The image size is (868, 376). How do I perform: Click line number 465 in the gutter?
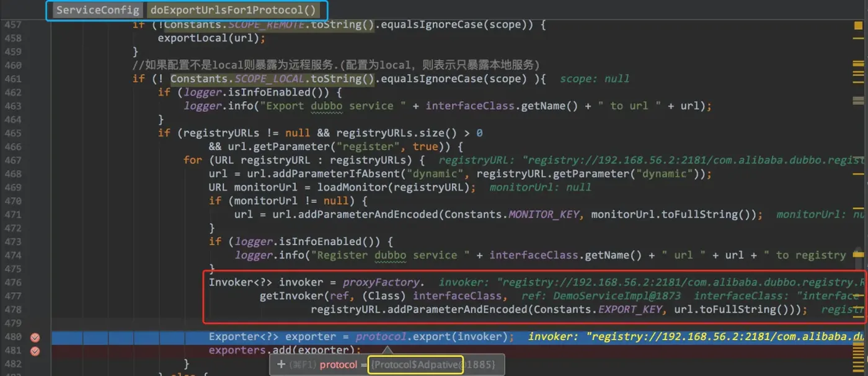pos(13,133)
